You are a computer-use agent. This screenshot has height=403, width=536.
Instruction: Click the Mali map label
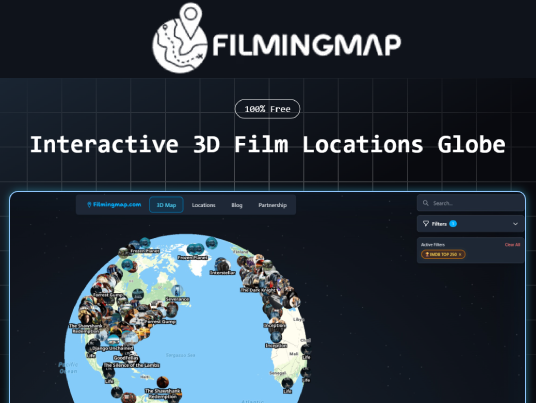coord(294,354)
